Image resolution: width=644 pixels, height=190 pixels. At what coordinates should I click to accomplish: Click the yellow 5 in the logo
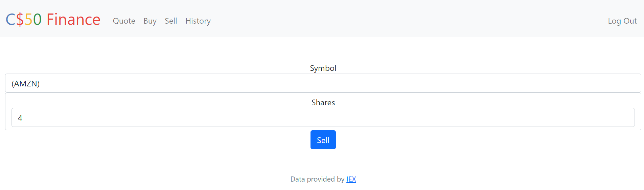pyautogui.click(x=28, y=20)
